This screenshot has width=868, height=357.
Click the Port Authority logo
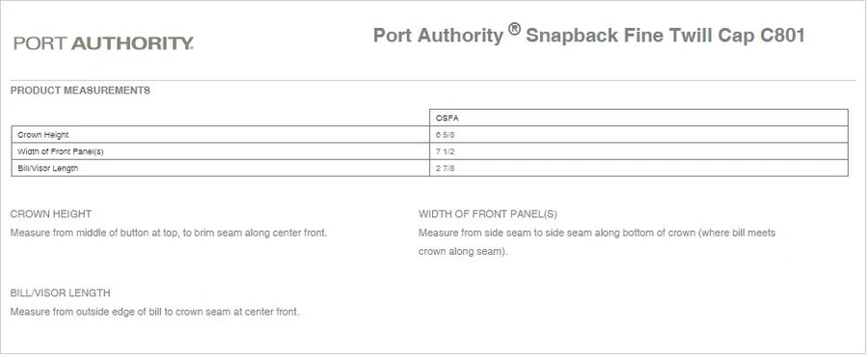103,43
